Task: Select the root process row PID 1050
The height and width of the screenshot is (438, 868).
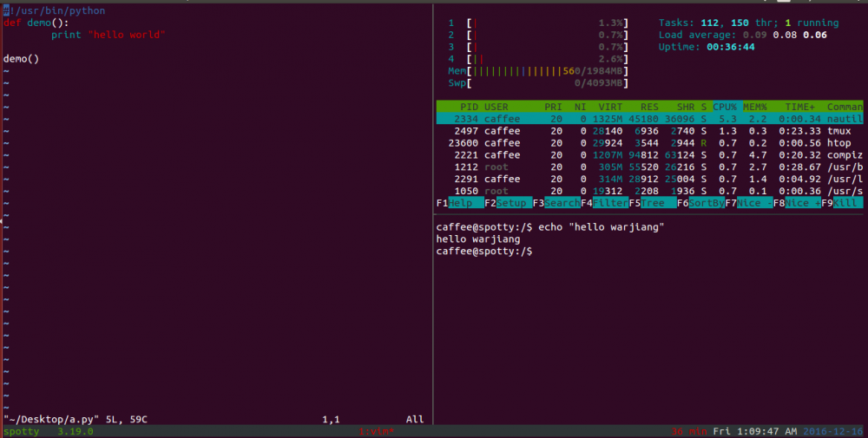Action: click(649, 191)
